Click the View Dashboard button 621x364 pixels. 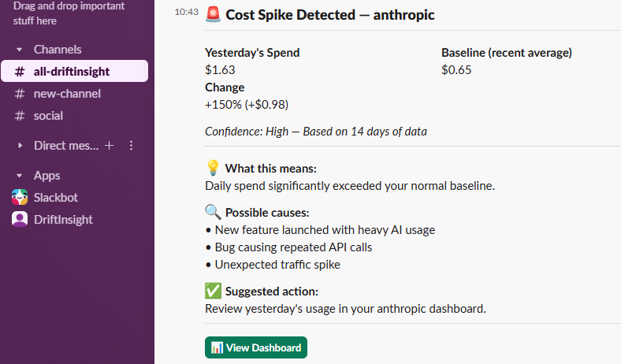click(256, 347)
